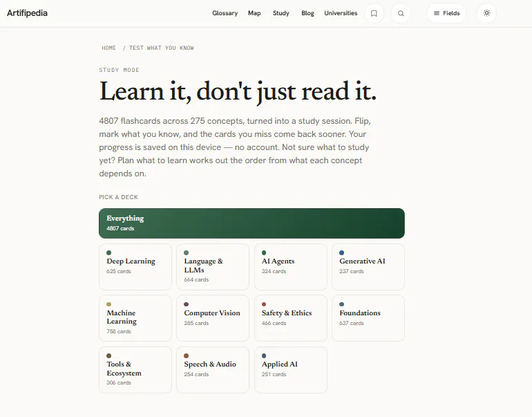Click the "664 cards" count text
The image size is (532, 417).
click(x=196, y=280)
